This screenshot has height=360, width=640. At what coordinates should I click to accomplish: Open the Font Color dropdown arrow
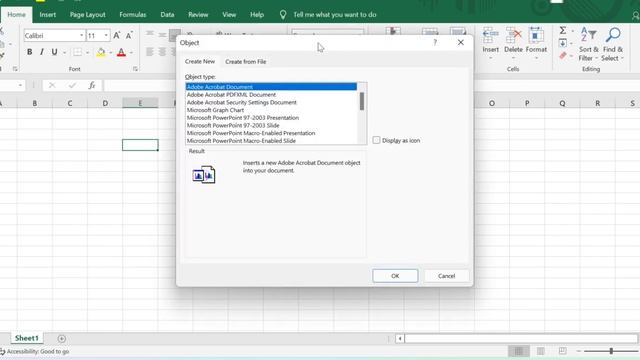pyautogui.click(x=131, y=53)
